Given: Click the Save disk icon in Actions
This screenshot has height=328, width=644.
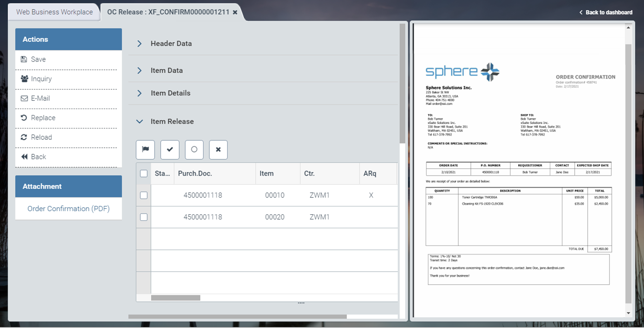Looking at the screenshot, I should [24, 59].
